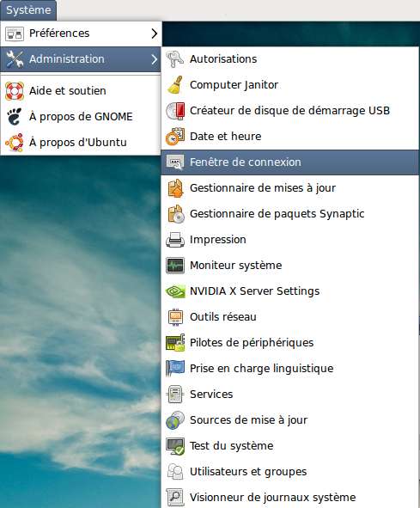Click the Services icon
Viewport: 420px width, 508px height.
click(175, 395)
